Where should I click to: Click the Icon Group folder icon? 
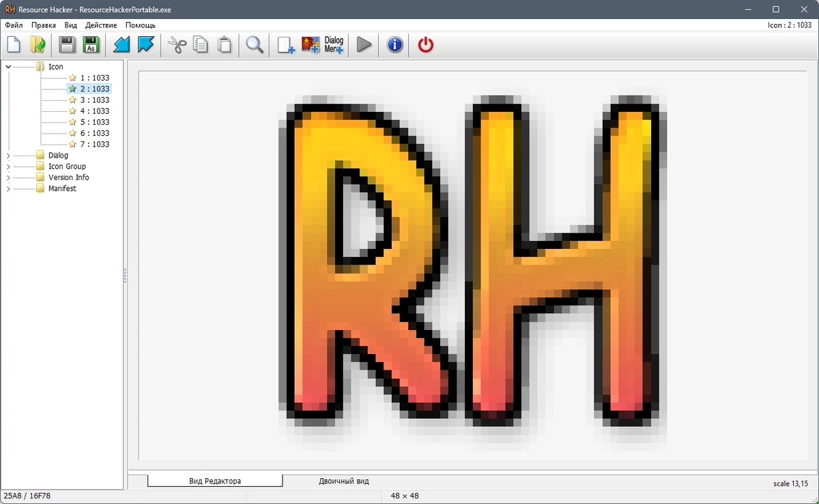[40, 166]
